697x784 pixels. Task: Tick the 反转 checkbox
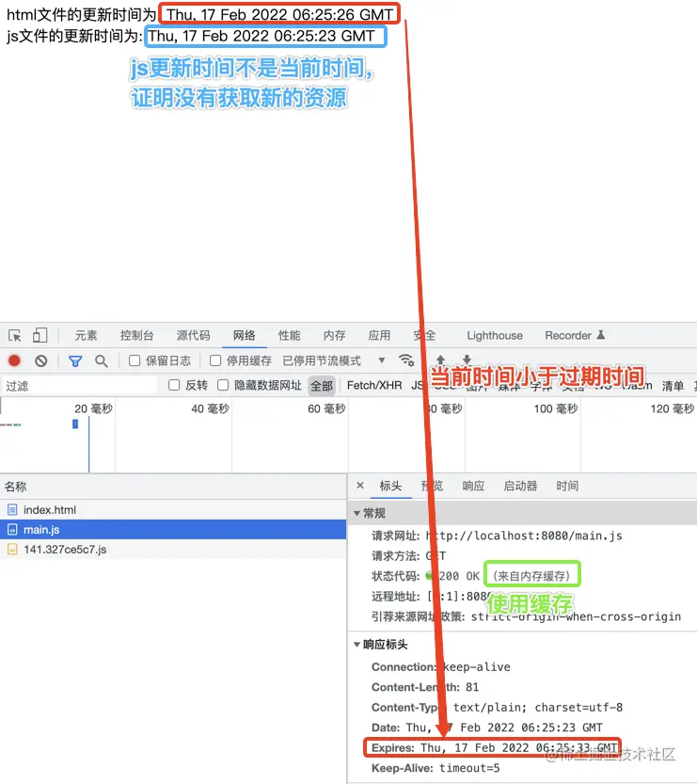pos(174,385)
